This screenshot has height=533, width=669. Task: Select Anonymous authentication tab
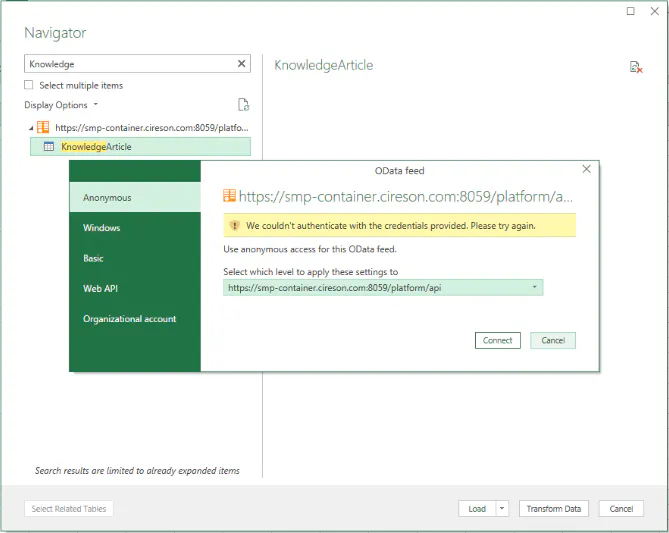click(x=135, y=197)
